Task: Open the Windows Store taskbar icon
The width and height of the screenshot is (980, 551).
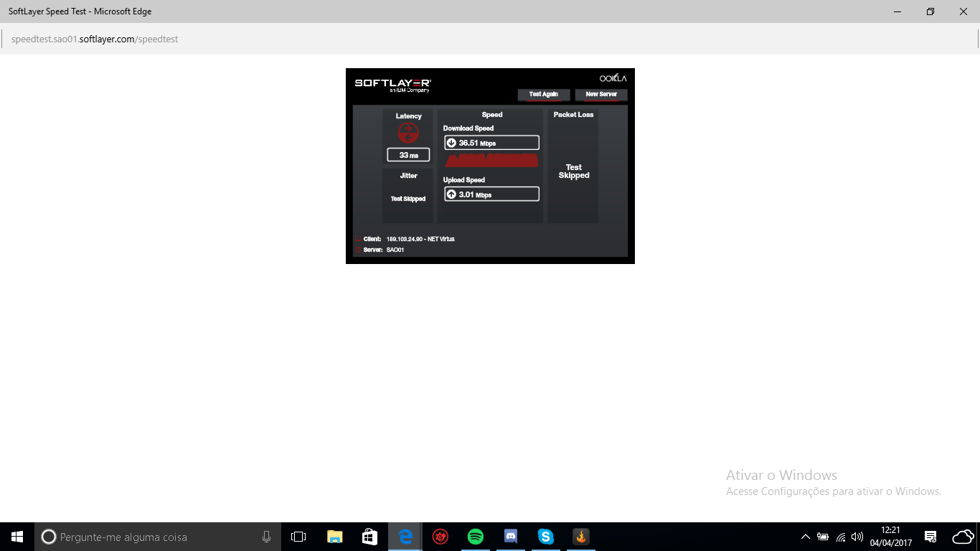Action: tap(370, 537)
